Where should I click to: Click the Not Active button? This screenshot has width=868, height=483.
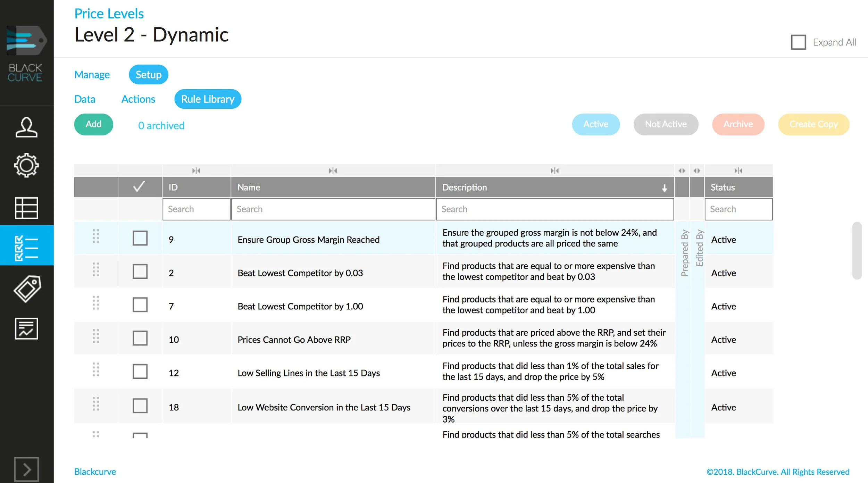tap(666, 124)
